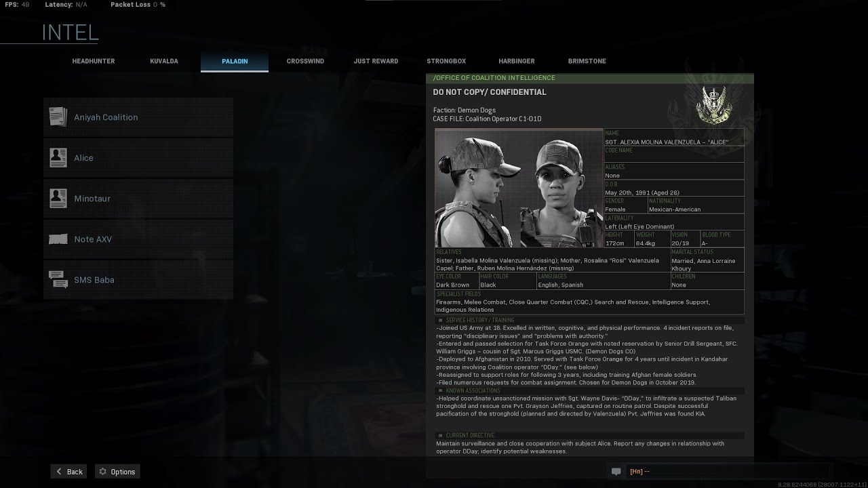Image resolution: width=868 pixels, height=488 pixels.
Task: Click the profile card icon beside Minotaur
Action: click(x=58, y=198)
